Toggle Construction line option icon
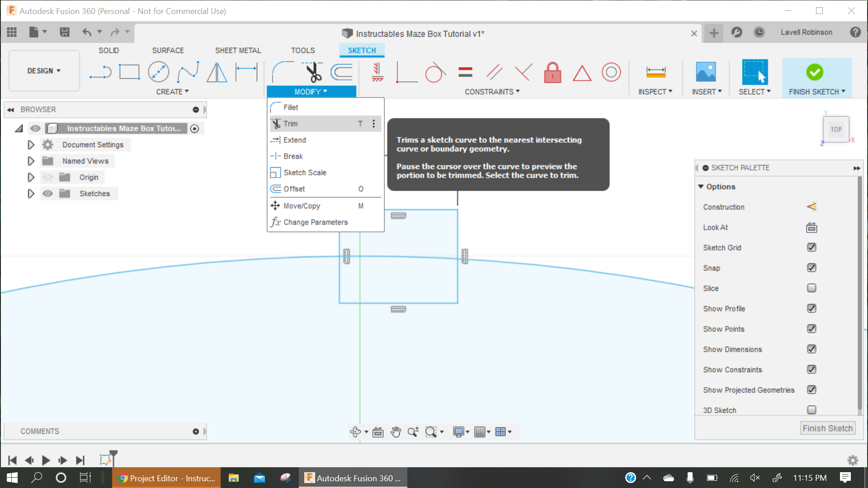Image resolution: width=868 pixels, height=488 pixels. [x=811, y=207]
